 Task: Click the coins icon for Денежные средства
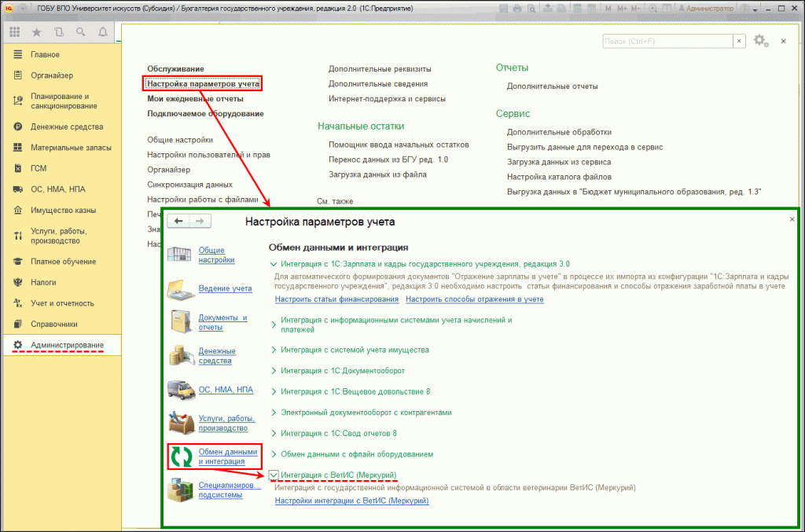point(179,354)
